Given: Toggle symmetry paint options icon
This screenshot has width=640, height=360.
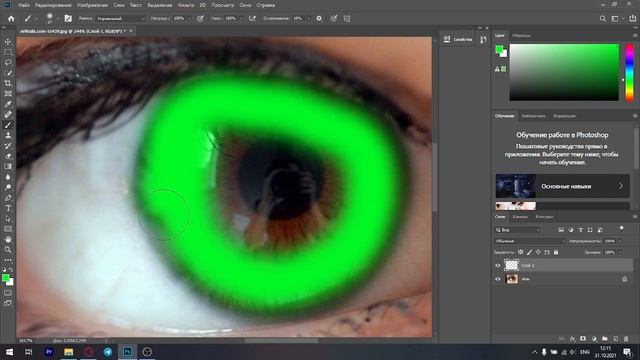Looking at the screenshot, I should 347,18.
